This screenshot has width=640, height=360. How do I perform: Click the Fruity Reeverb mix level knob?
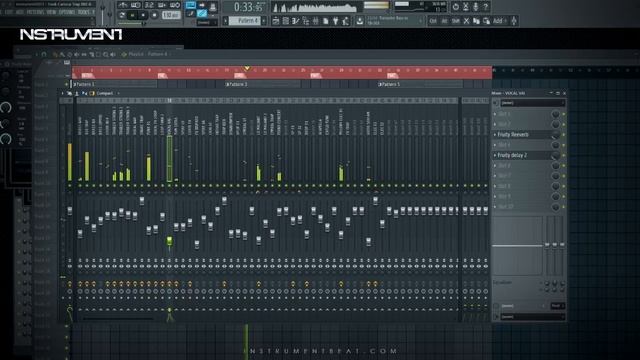pos(556,135)
